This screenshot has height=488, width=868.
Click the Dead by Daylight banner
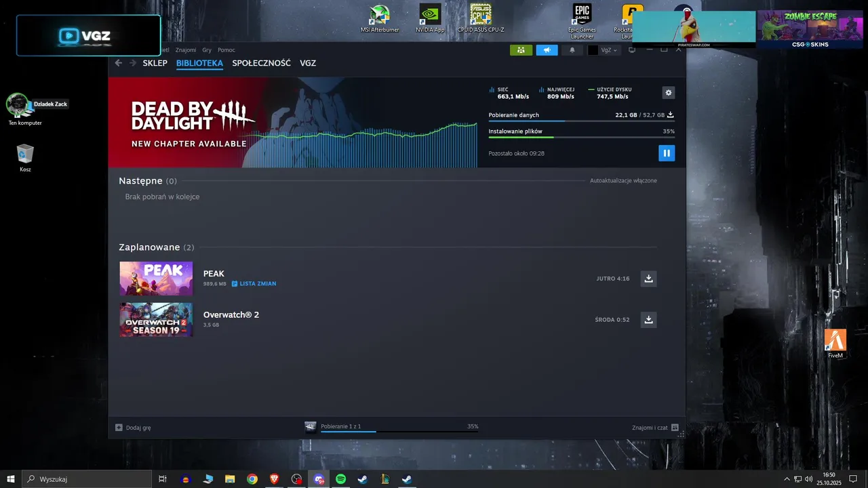(292, 122)
